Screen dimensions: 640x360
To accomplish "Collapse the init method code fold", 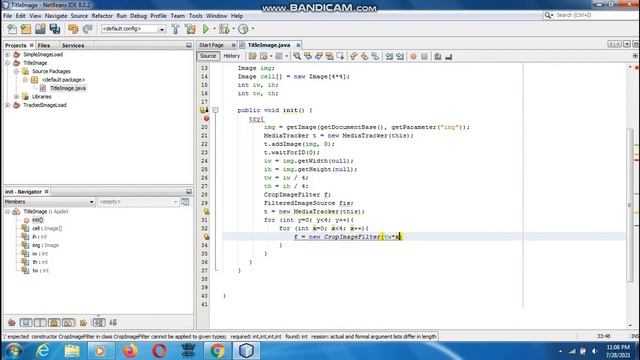I will point(216,110).
